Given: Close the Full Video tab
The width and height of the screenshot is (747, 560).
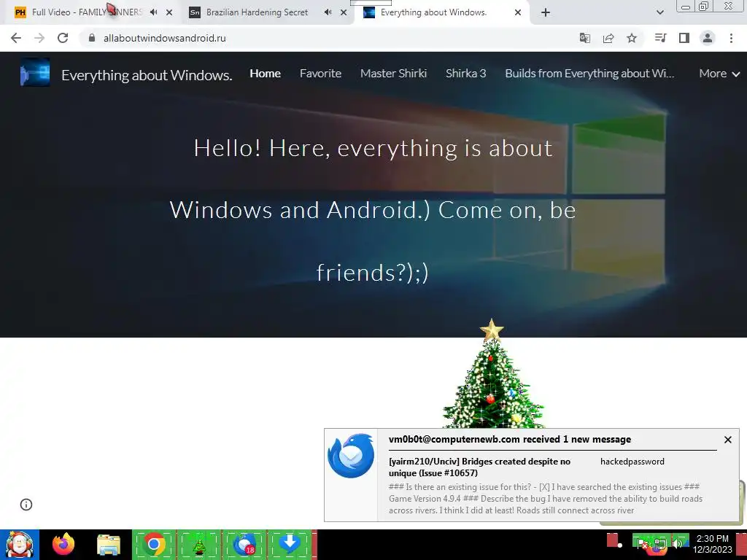Looking at the screenshot, I should 169,12.
